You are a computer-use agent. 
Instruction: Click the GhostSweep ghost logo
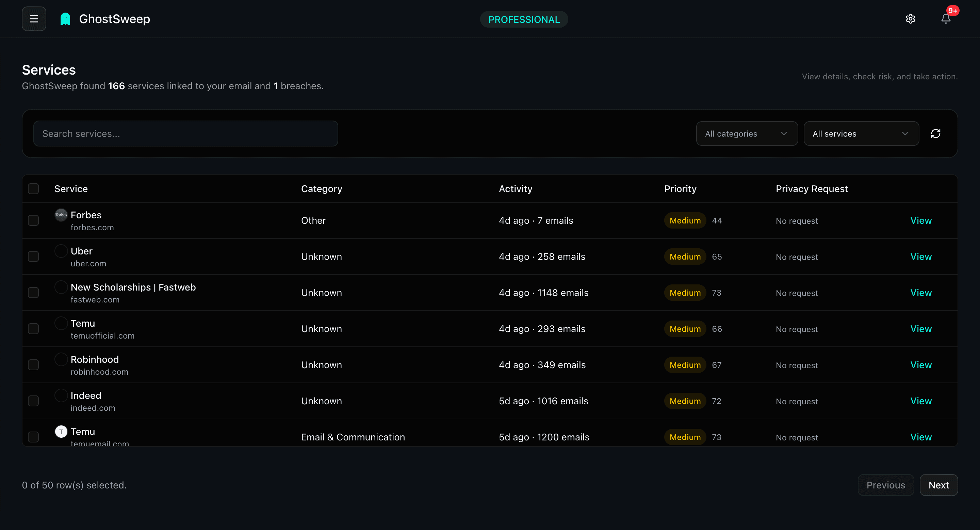[x=65, y=18]
